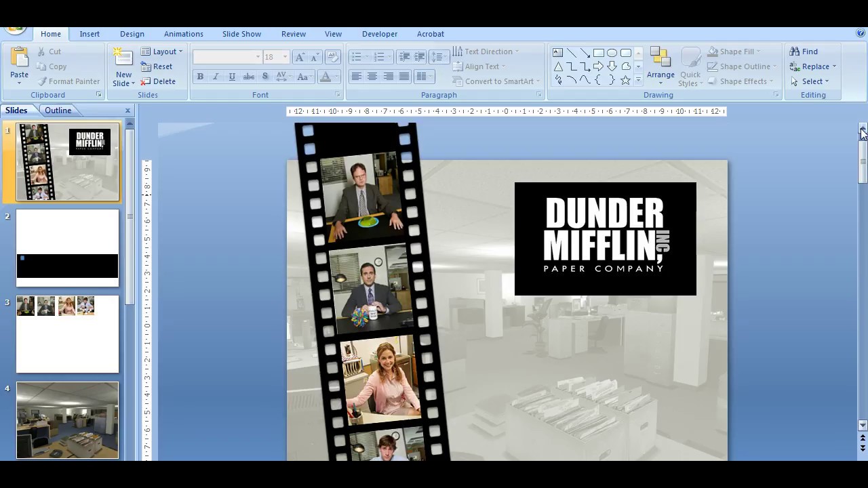Insert a New Slide
The width and height of the screenshot is (868, 488).
pos(123,67)
